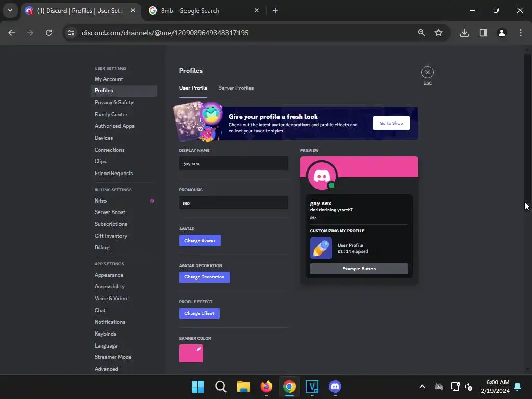Click the Go to Shop button
This screenshot has width=532, height=399.
[391, 123]
